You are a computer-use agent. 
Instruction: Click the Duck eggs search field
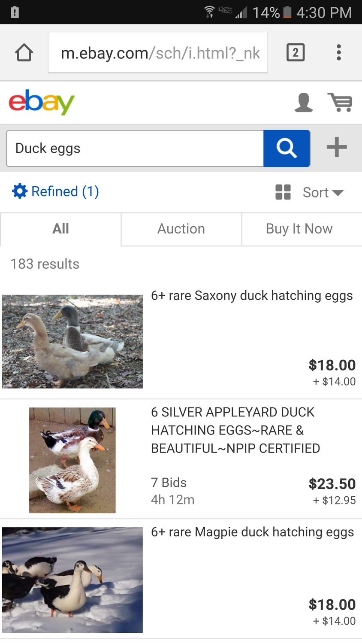click(135, 149)
